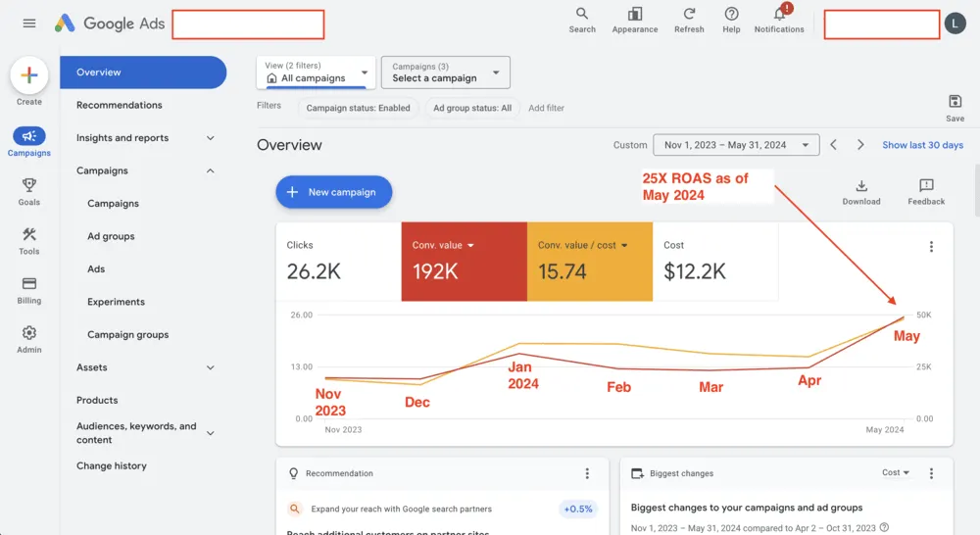
Task: Open Biggest changes card three-dot menu
Action: [931, 473]
